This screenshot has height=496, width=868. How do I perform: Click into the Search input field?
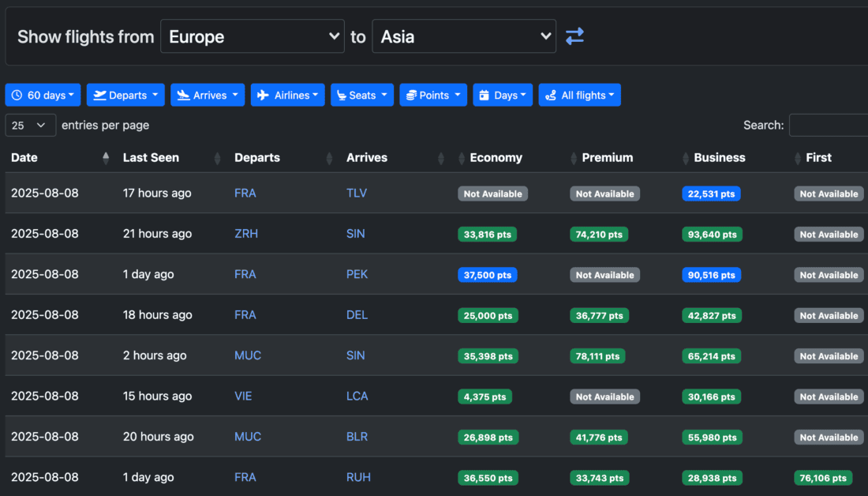(829, 125)
